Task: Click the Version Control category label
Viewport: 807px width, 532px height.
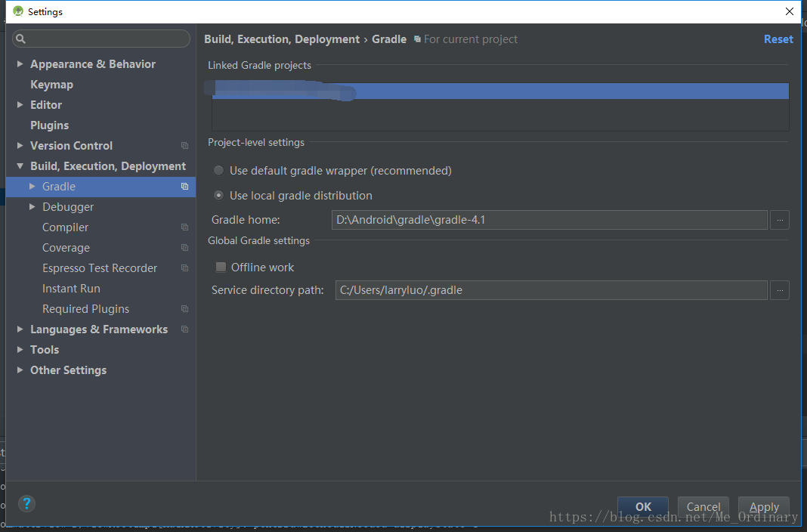Action: (x=71, y=146)
